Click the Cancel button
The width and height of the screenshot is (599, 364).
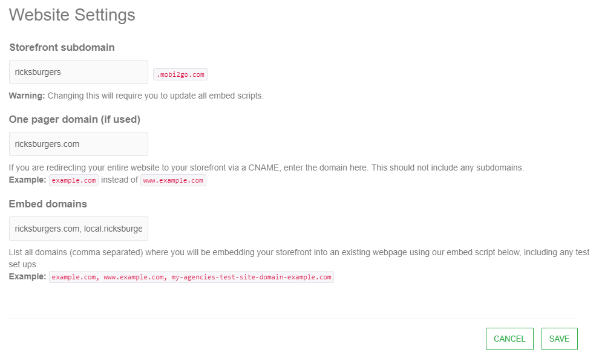pos(509,339)
